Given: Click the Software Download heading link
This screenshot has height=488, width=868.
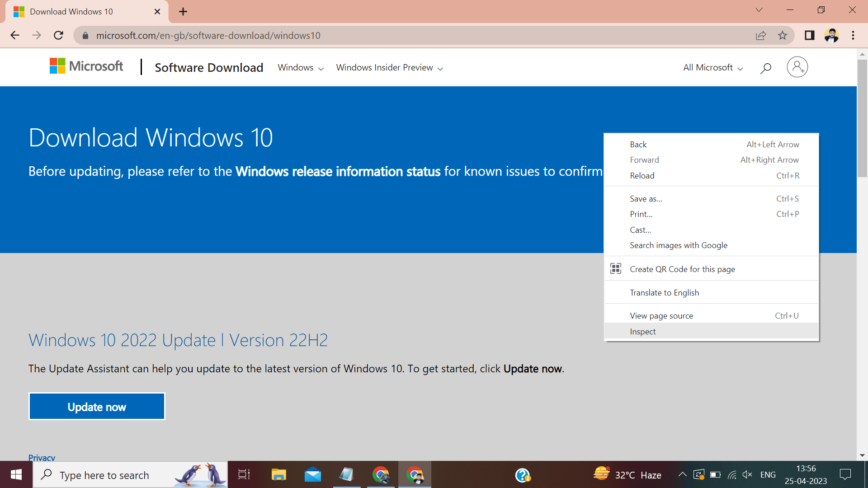Looking at the screenshot, I should (209, 68).
